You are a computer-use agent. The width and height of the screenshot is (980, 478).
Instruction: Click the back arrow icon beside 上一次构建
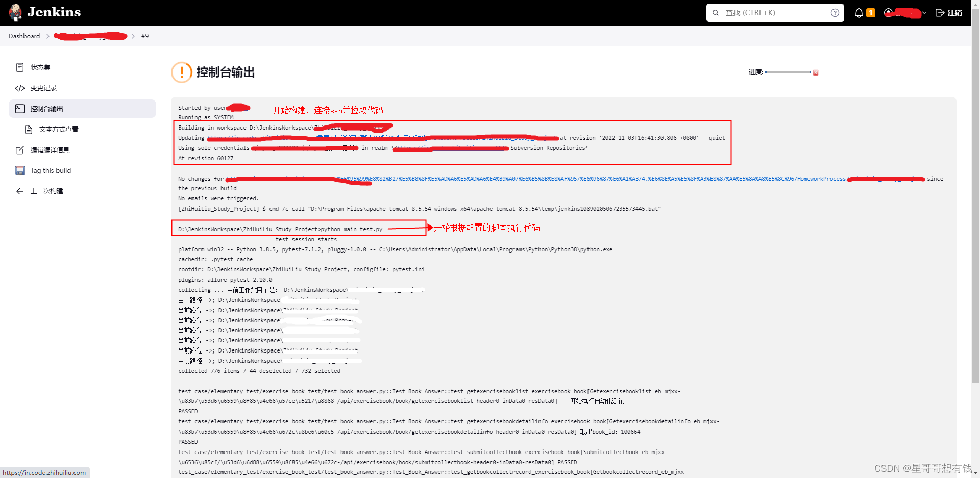19,191
